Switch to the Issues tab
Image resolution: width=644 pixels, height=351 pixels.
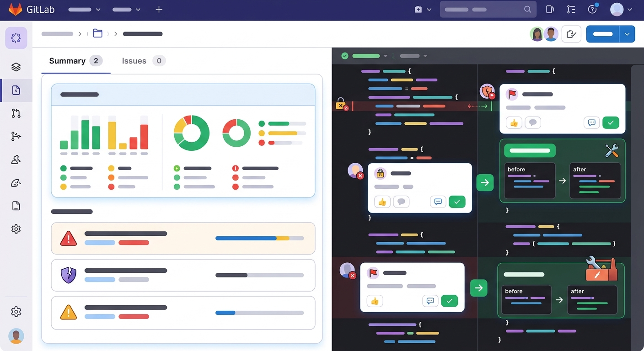(144, 61)
